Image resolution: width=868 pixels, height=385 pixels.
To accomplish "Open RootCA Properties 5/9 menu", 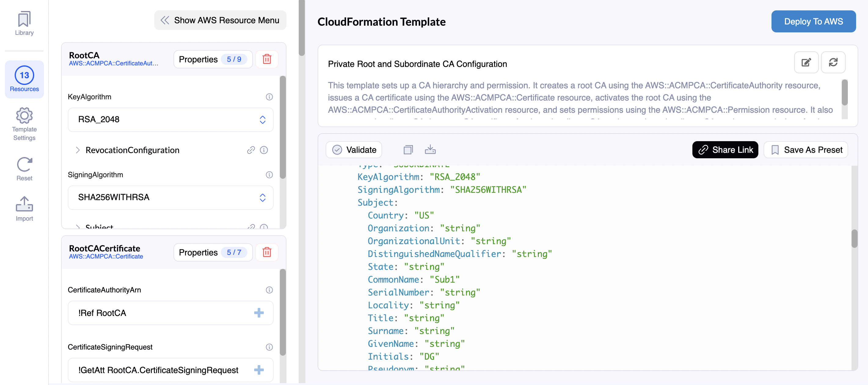I will 213,59.
